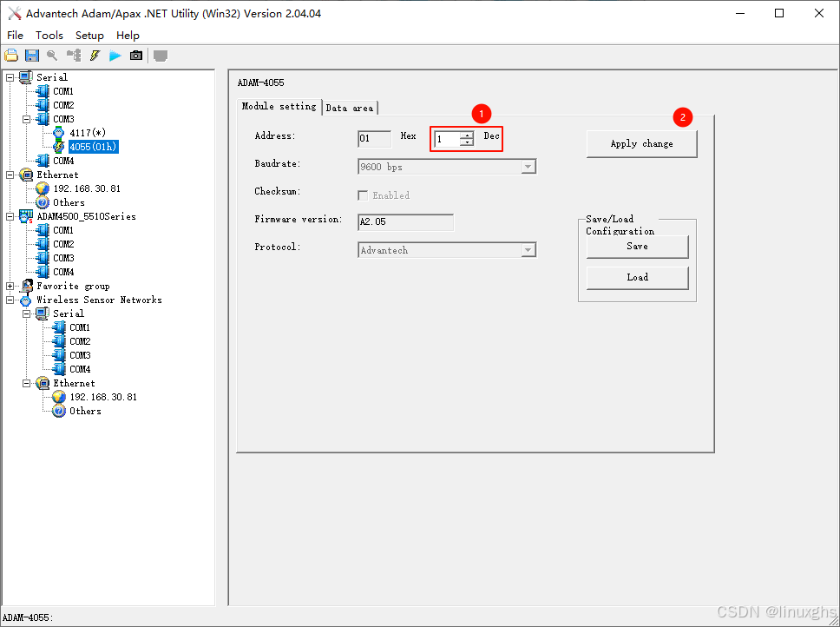This screenshot has width=840, height=627.
Task: Select COM4 under ADAM4500_5510Series
Action: (63, 272)
